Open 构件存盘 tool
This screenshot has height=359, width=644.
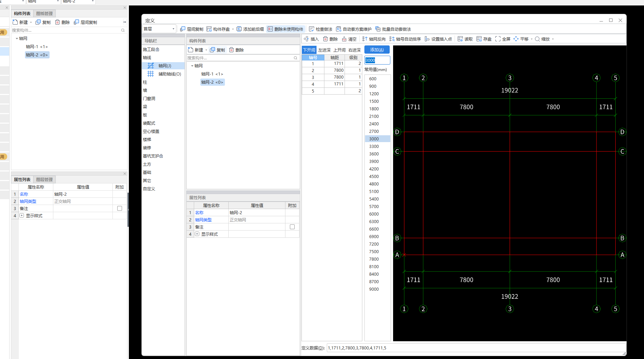coord(218,29)
